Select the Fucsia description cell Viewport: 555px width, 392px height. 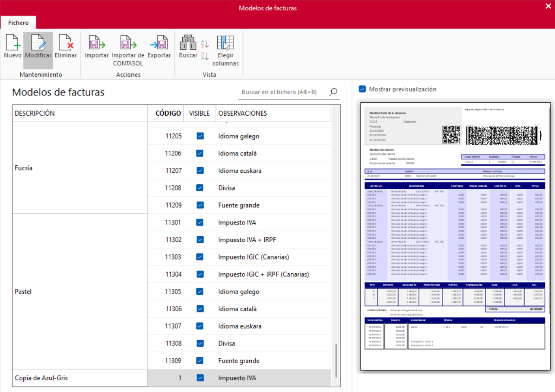pyautogui.click(x=80, y=168)
